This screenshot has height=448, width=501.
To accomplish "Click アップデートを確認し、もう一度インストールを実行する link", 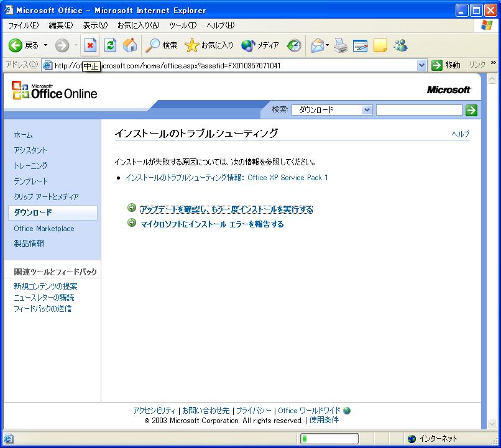I will (226, 209).
